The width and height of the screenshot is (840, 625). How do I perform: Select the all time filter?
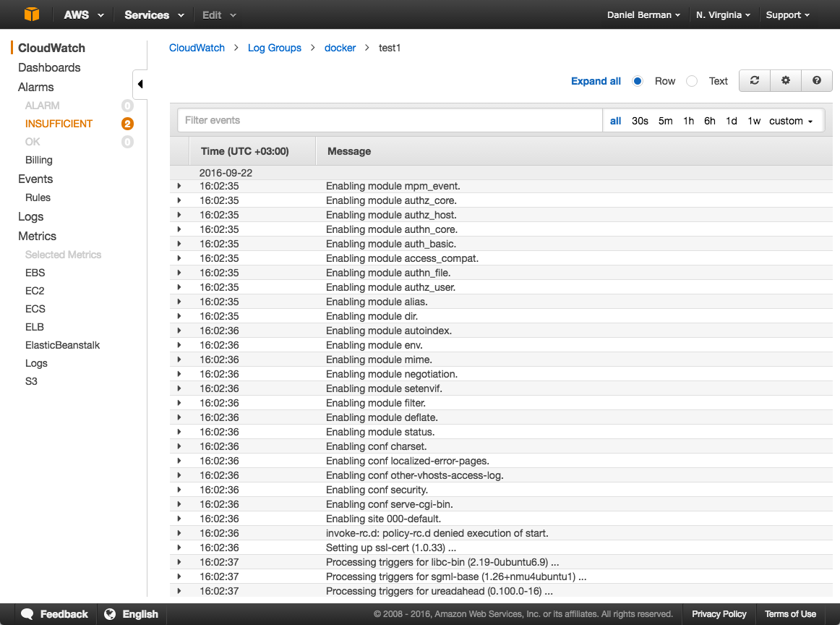pos(615,121)
